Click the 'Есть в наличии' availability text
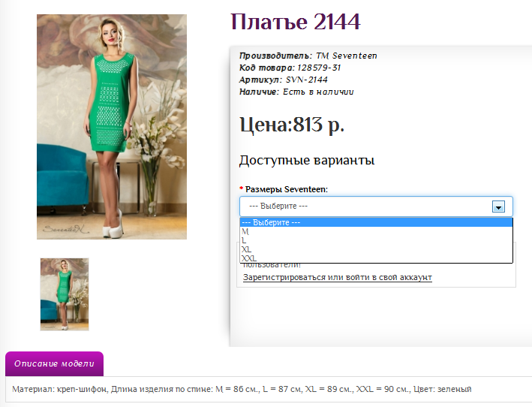This screenshot has height=407, width=532. click(318, 92)
